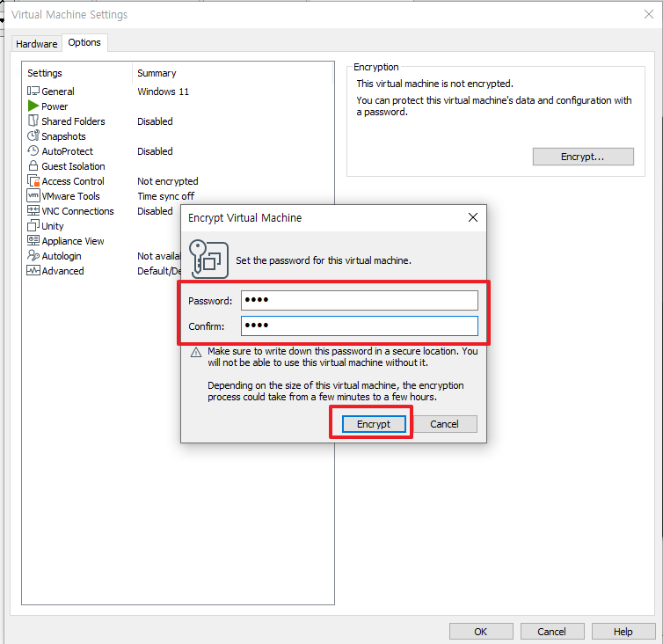Select Advanced in the settings list
This screenshot has height=644, width=663.
point(62,271)
